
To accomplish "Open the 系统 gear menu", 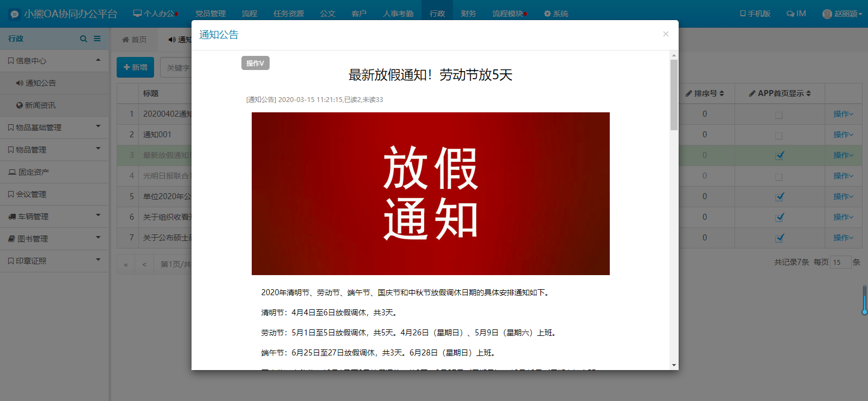I will (x=556, y=14).
